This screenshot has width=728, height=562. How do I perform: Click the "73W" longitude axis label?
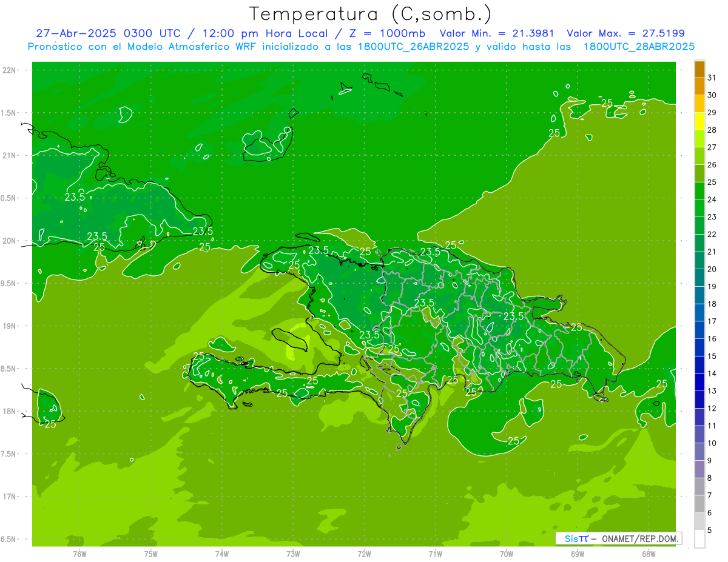tap(293, 555)
